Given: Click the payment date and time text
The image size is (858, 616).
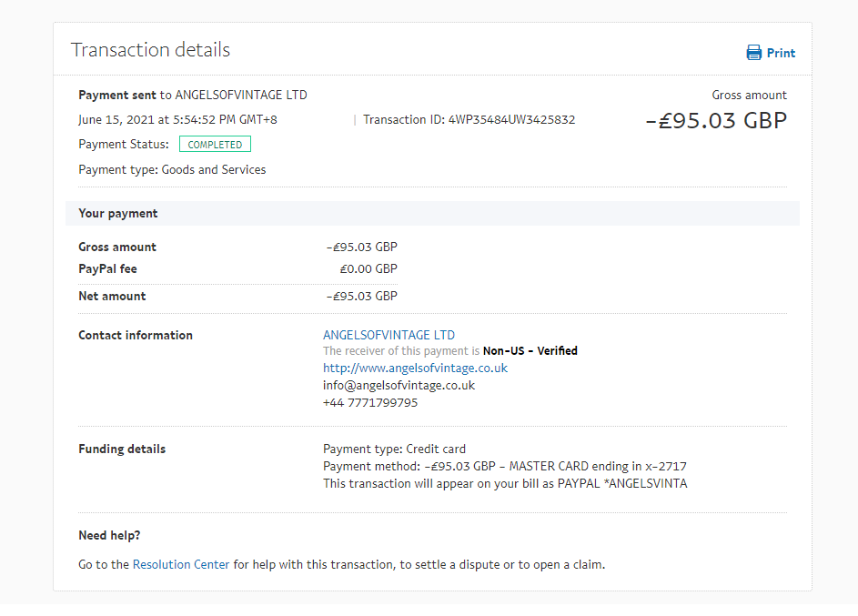Looking at the screenshot, I should pyautogui.click(x=176, y=119).
